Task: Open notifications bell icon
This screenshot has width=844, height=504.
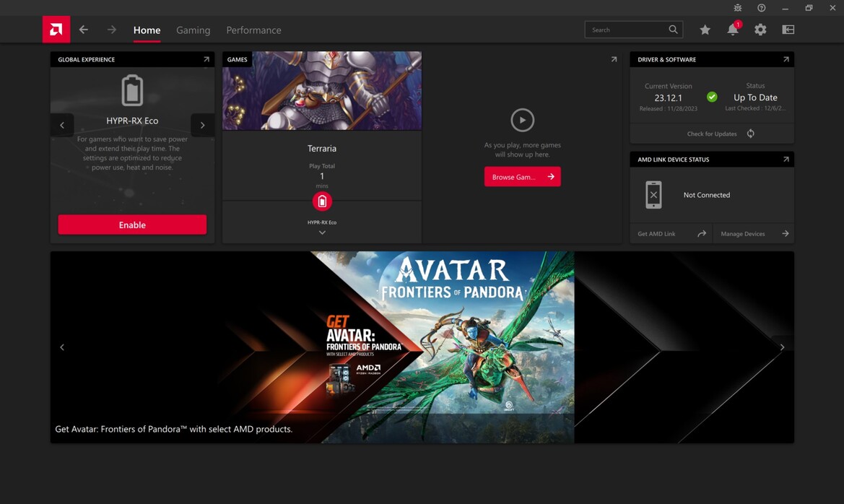Action: tap(733, 30)
